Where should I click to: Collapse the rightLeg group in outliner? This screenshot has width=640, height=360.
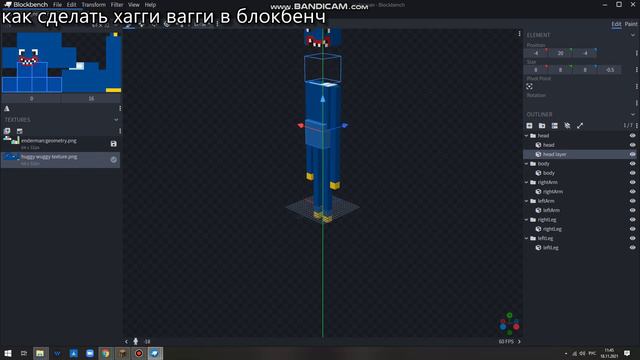tap(527, 220)
